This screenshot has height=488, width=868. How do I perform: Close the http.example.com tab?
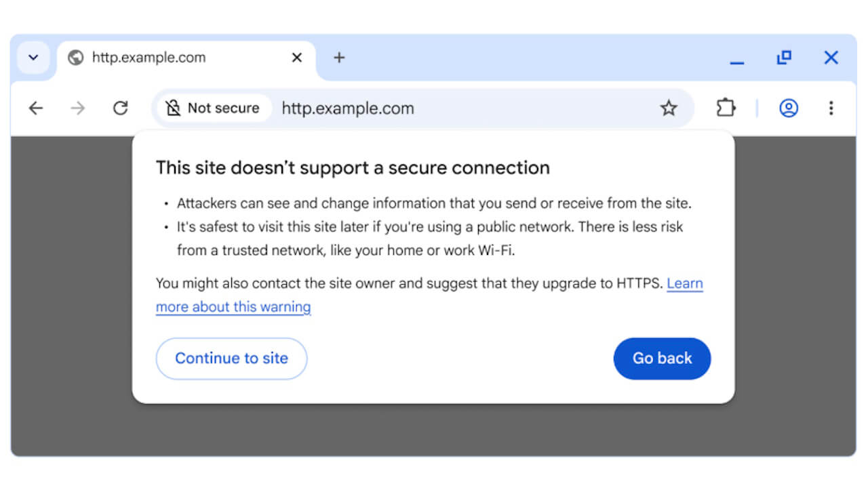[x=296, y=58]
